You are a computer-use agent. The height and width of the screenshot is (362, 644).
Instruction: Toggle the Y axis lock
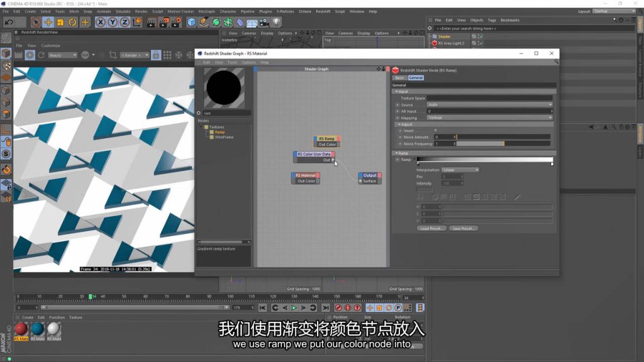click(x=113, y=22)
